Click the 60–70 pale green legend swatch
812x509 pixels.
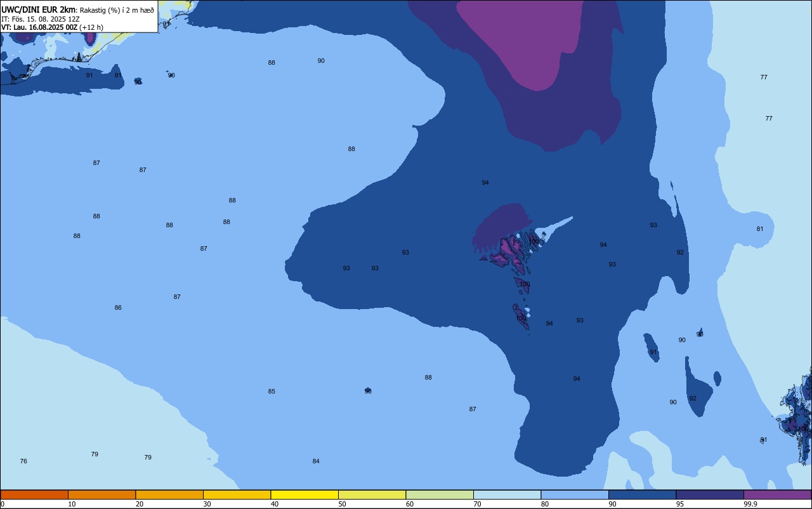click(440, 494)
